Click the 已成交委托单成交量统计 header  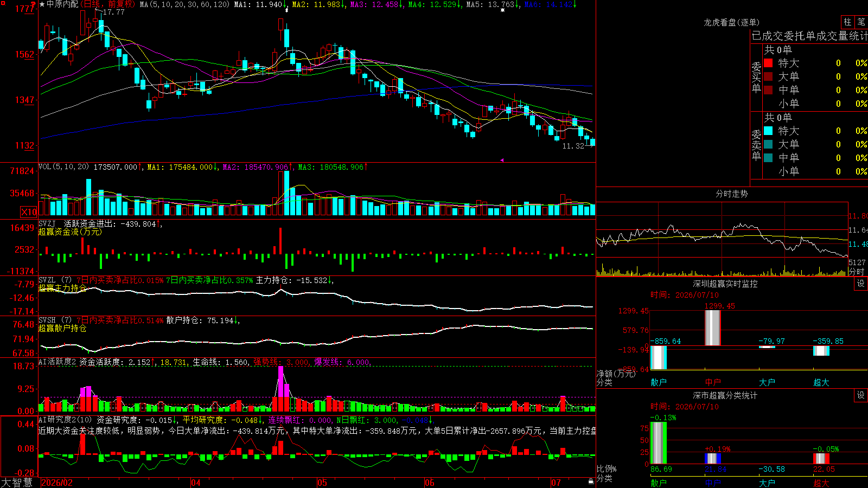(x=809, y=36)
